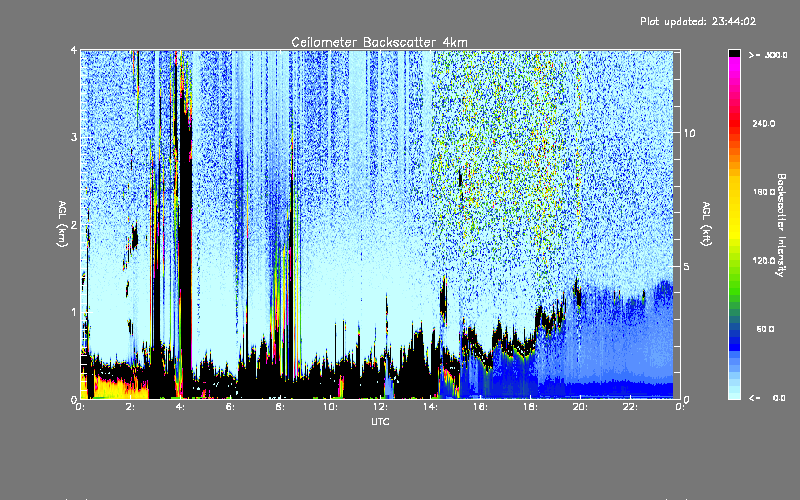Click the "6:" UTC time tick label
This screenshot has width=800, height=500.
(x=230, y=407)
